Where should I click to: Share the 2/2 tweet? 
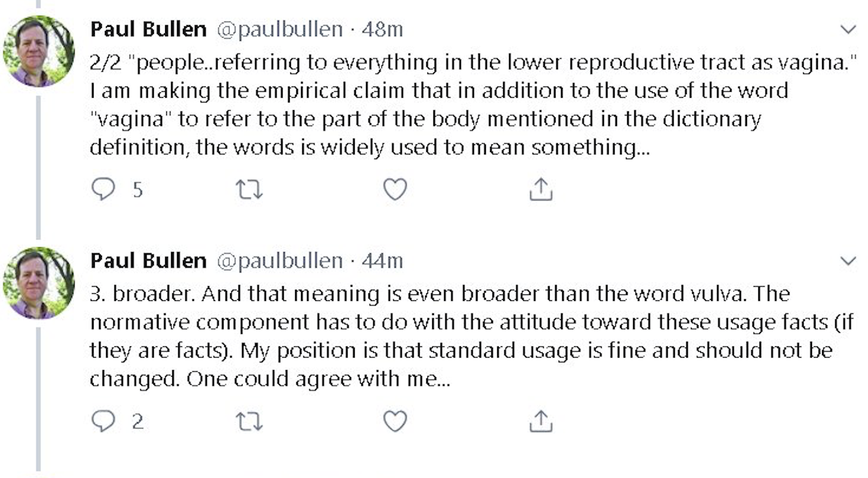541,190
